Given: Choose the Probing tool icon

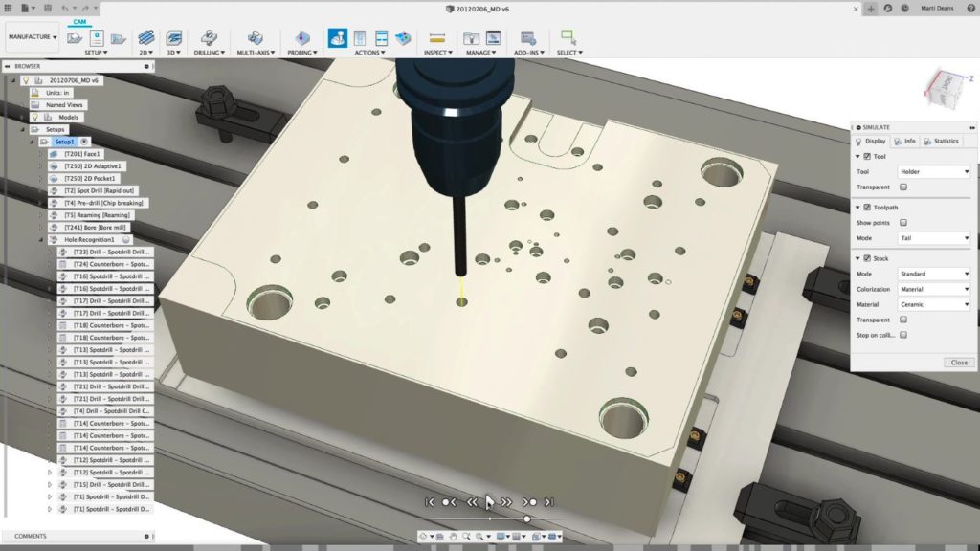Looking at the screenshot, I should point(302,37).
